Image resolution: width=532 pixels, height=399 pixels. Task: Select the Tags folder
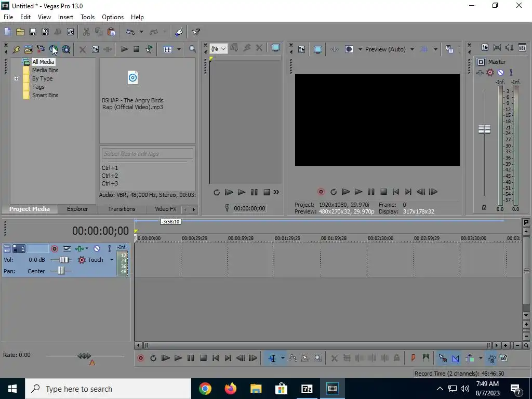click(38, 87)
